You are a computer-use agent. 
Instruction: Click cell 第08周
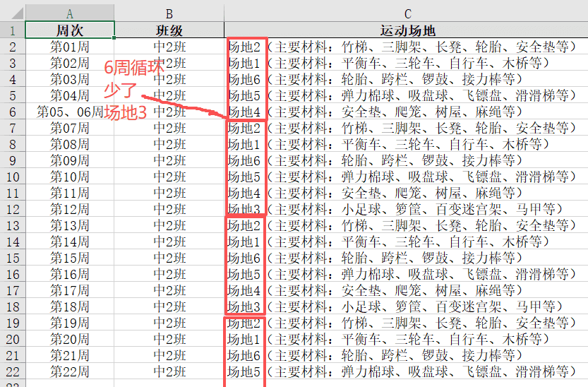point(70,144)
